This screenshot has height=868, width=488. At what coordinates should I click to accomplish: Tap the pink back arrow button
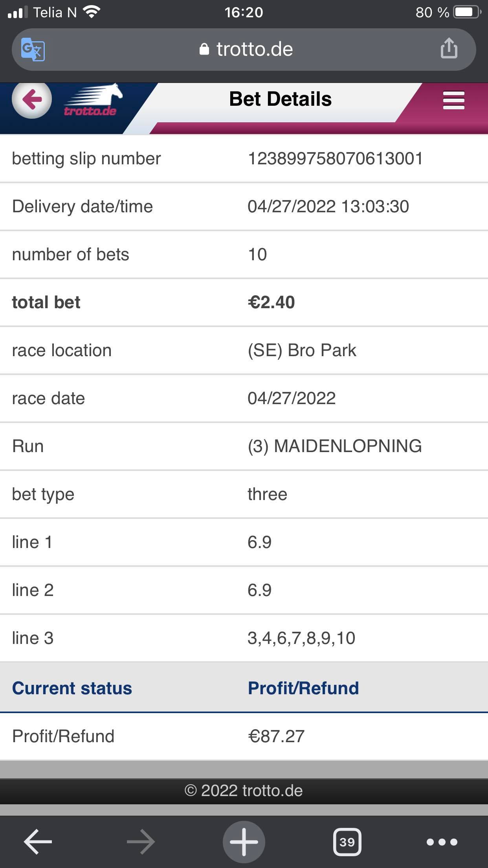click(x=32, y=99)
